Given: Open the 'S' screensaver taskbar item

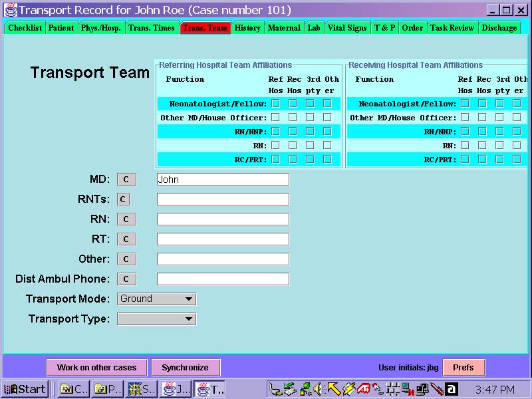Looking at the screenshot, I should (142, 388).
